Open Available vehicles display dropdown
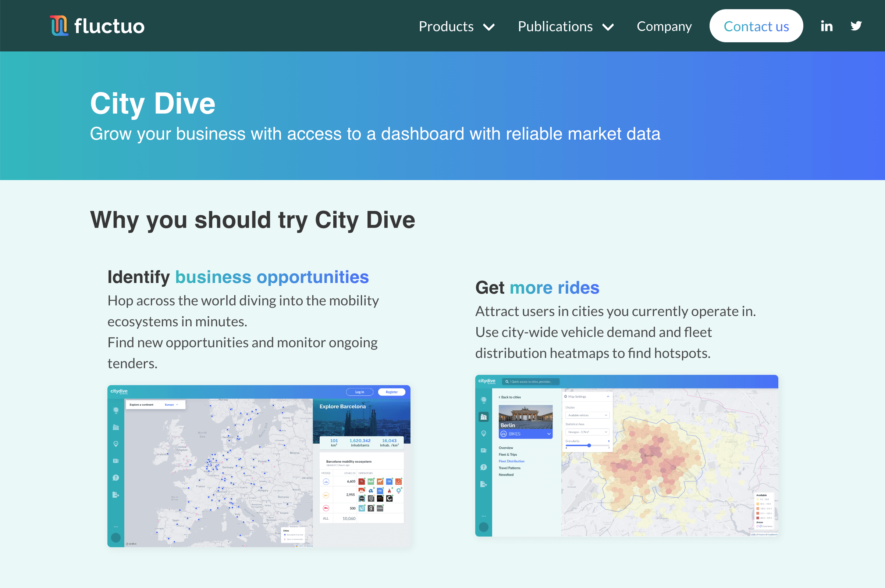The height and width of the screenshot is (588, 885). 587,415
